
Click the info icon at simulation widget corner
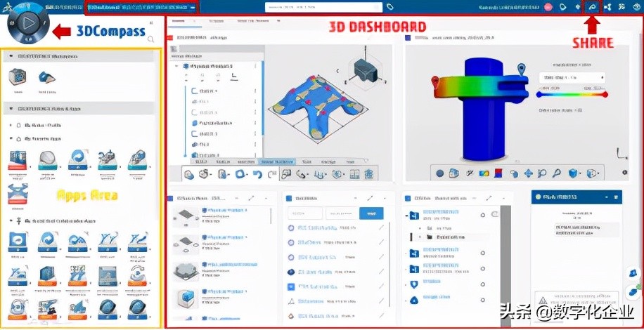tap(625, 172)
